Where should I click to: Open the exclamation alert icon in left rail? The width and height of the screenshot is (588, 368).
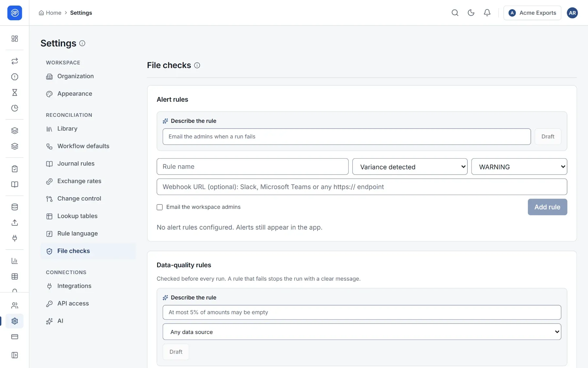tap(15, 77)
